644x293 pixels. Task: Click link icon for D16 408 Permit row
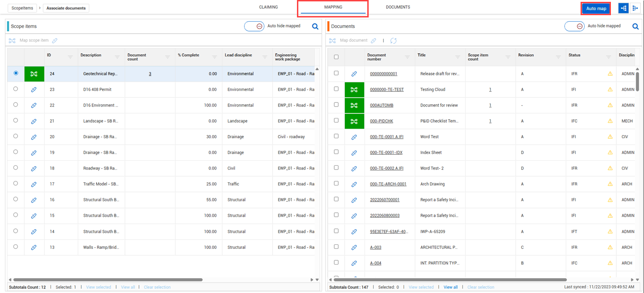coord(34,90)
